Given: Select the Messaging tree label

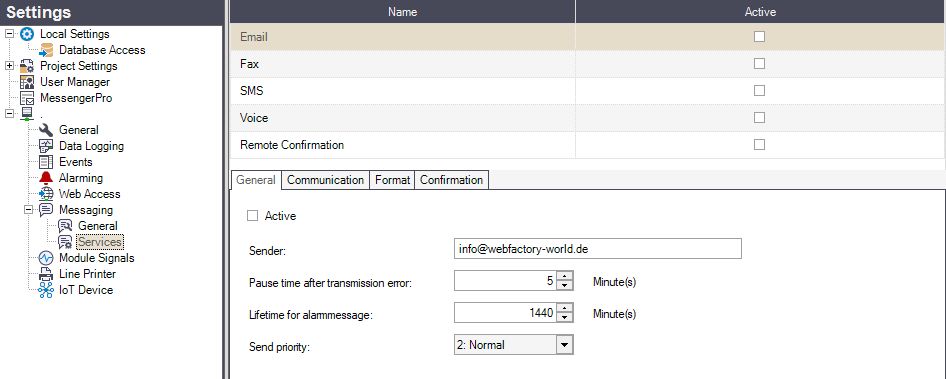Looking at the screenshot, I should [x=86, y=210].
